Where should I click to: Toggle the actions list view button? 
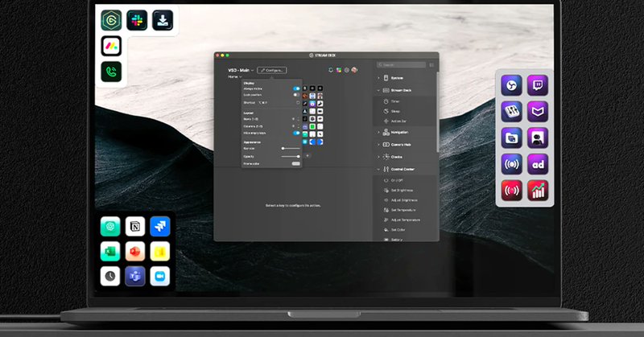coord(431,65)
